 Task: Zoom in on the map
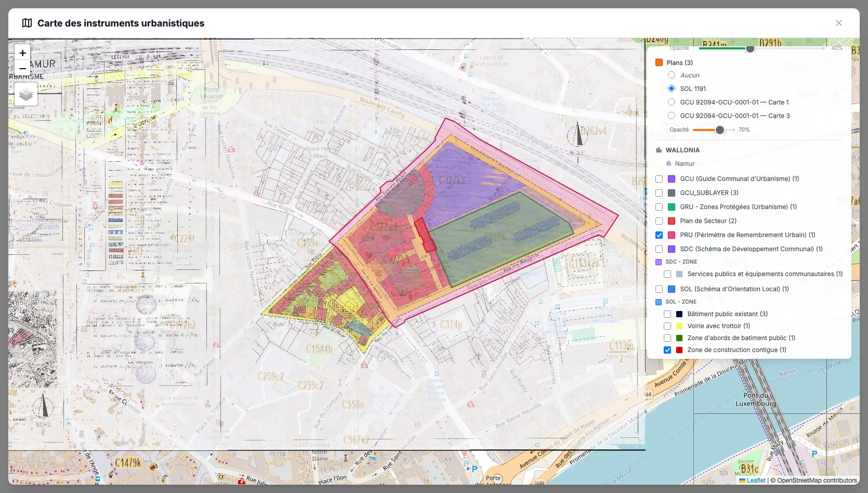click(x=22, y=53)
